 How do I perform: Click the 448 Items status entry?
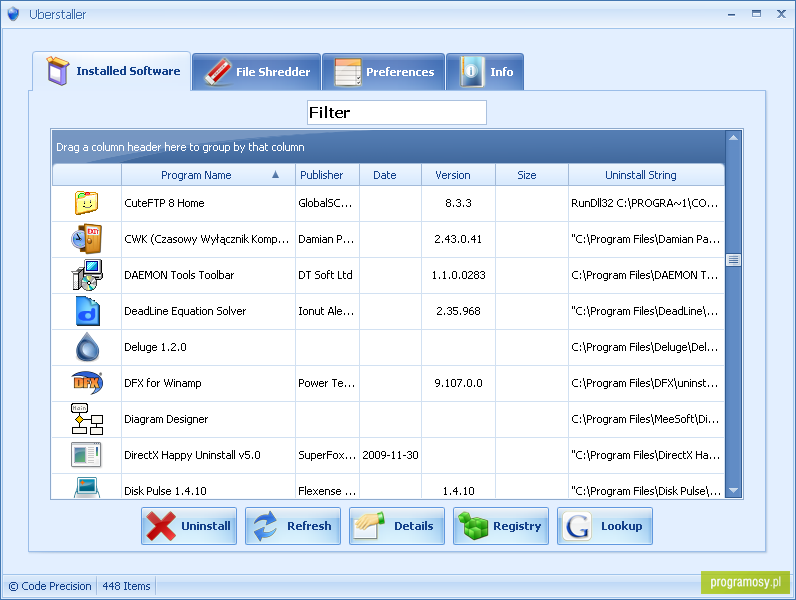point(126,586)
